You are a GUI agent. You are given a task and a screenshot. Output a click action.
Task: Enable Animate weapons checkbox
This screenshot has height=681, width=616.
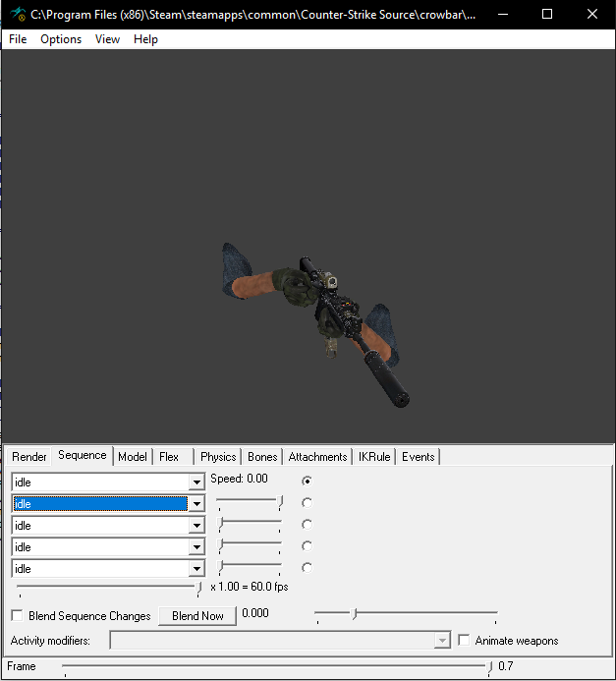click(464, 640)
